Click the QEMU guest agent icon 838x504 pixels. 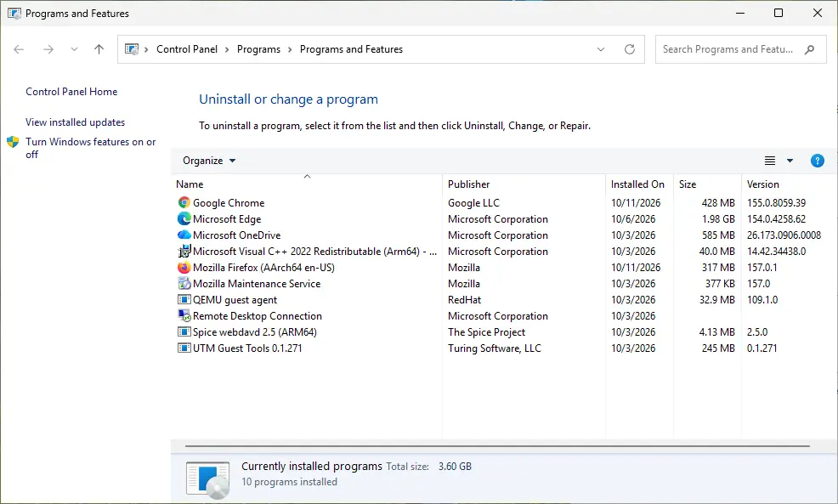coord(184,300)
